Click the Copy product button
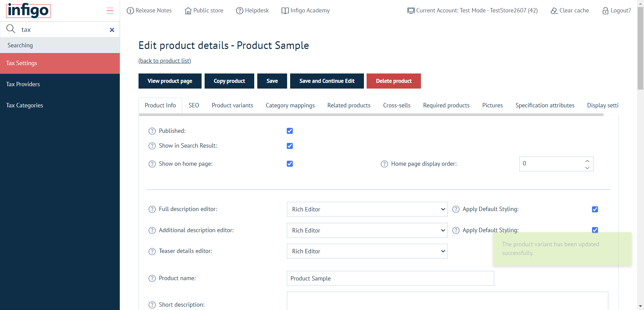Screen dimensions: 644x310 (229, 81)
